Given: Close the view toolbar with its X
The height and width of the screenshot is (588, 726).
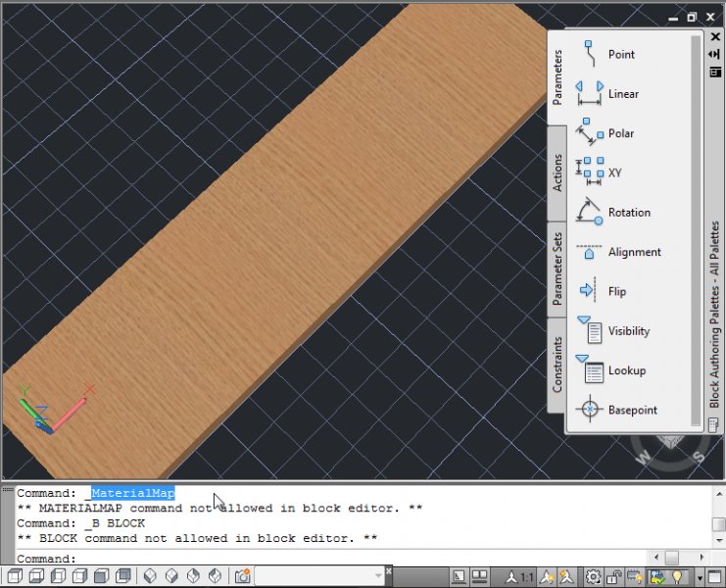Looking at the screenshot, I should point(388,570).
